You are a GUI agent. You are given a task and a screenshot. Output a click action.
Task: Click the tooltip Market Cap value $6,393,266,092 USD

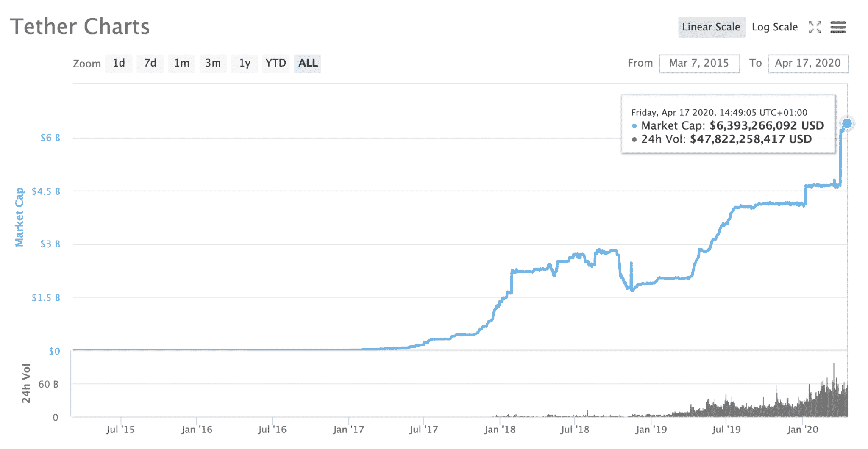(767, 126)
